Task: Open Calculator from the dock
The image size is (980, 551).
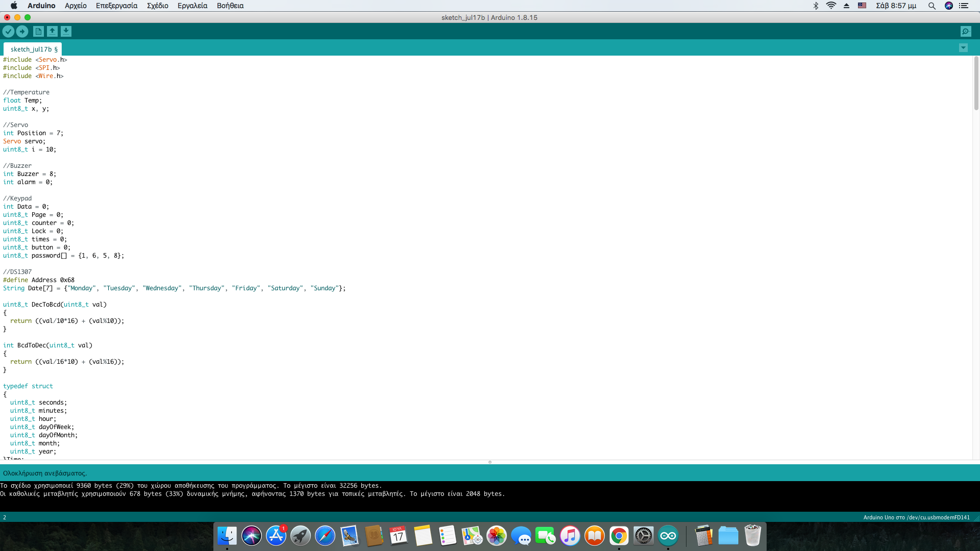Action: 704,536
